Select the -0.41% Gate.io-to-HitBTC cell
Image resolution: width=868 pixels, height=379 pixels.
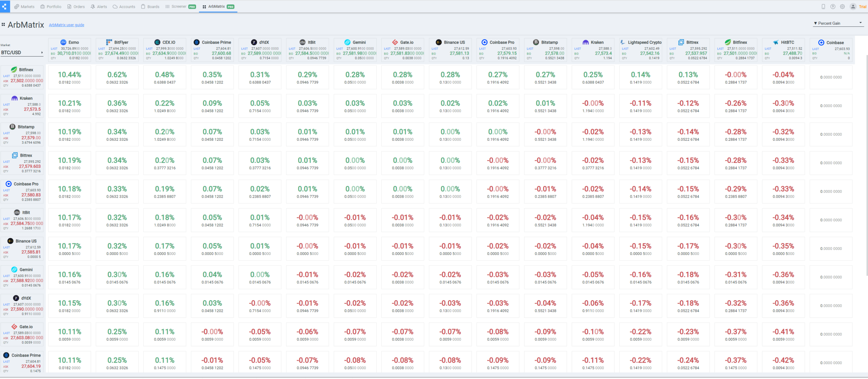784,335
